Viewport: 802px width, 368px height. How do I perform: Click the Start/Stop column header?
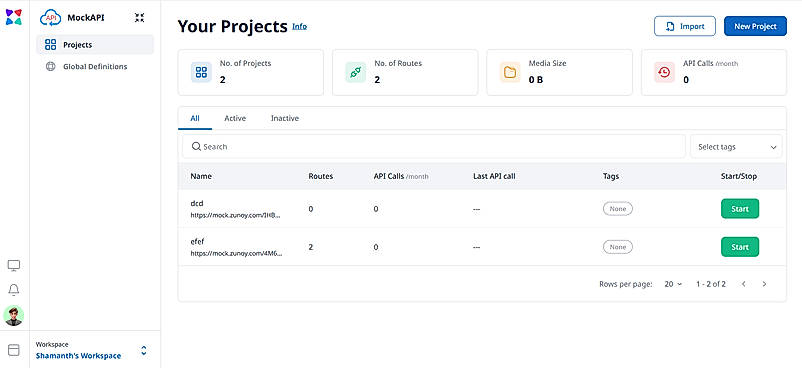pyautogui.click(x=739, y=176)
